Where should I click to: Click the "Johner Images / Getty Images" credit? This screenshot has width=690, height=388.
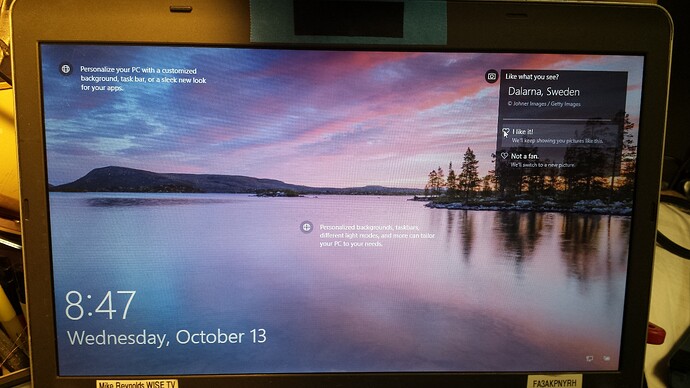tap(544, 104)
